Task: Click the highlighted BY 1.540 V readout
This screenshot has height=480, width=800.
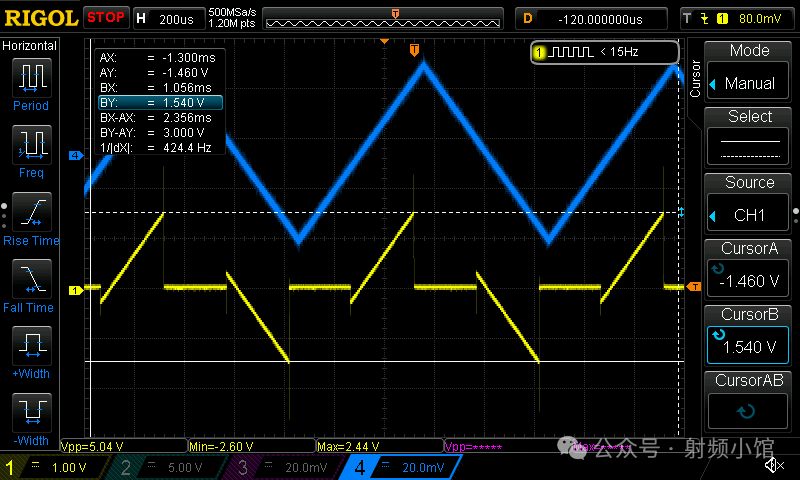Action: pyautogui.click(x=160, y=102)
